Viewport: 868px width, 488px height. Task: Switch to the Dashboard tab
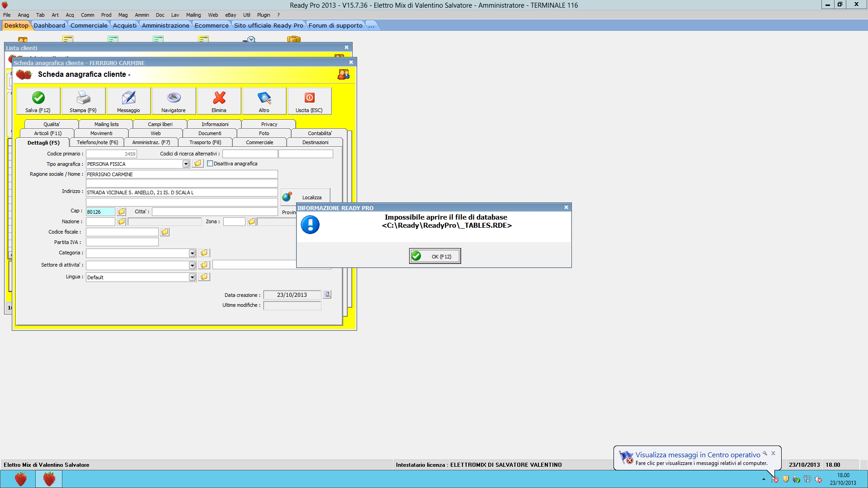[49, 25]
